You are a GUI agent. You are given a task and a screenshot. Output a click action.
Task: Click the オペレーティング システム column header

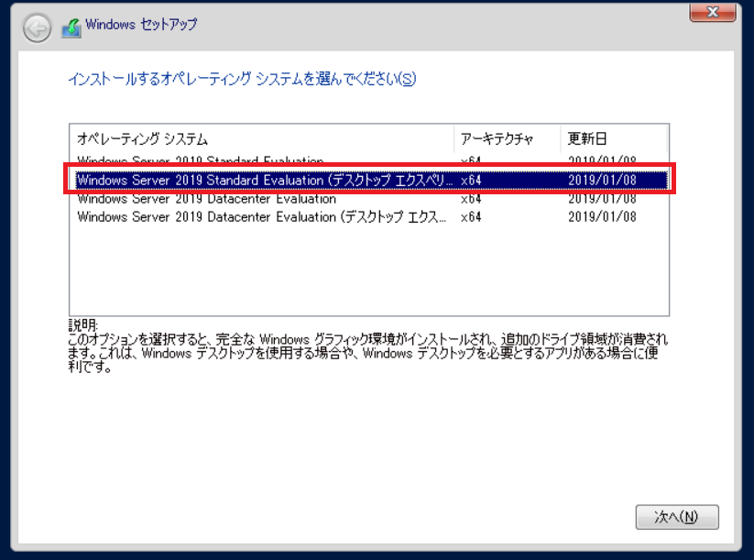tap(262, 138)
